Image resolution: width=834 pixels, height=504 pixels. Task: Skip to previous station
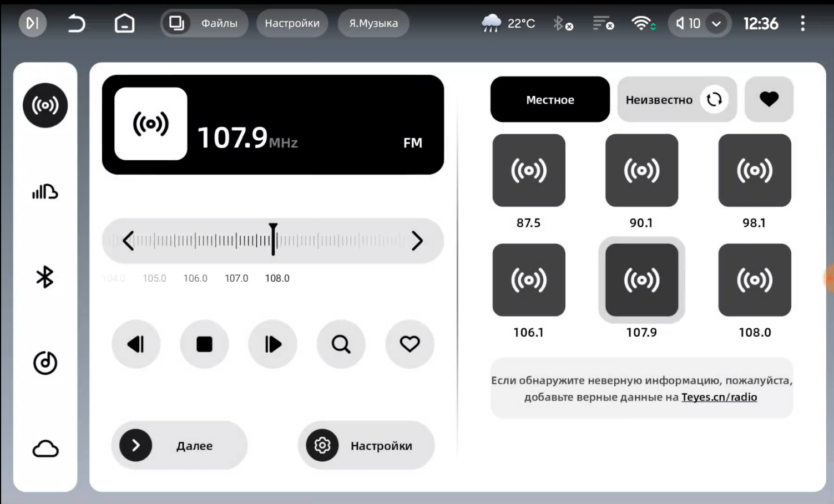[136, 344]
